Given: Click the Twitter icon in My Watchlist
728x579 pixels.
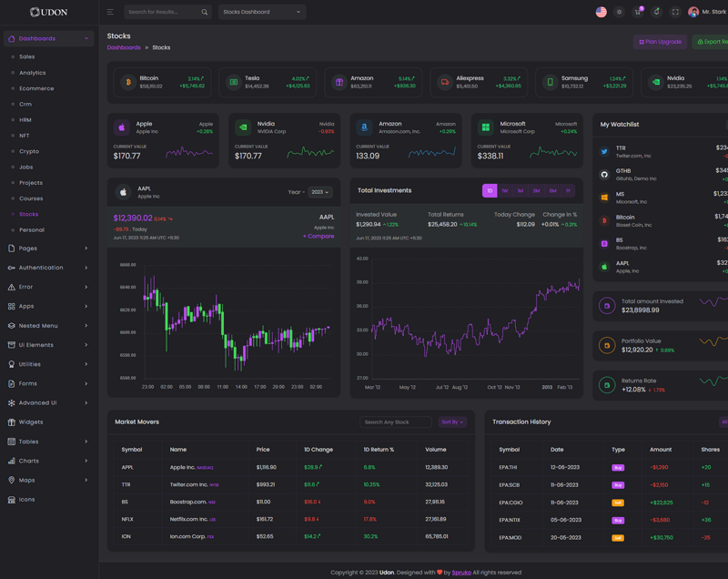Looking at the screenshot, I should point(604,151).
